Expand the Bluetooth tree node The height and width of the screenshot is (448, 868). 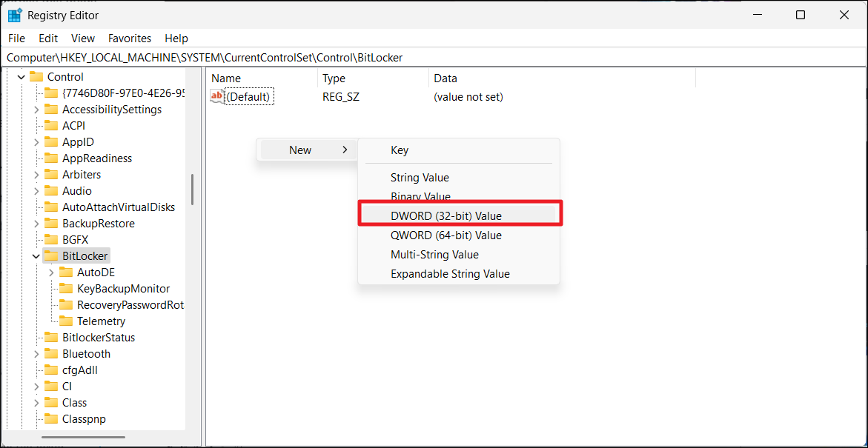point(36,354)
